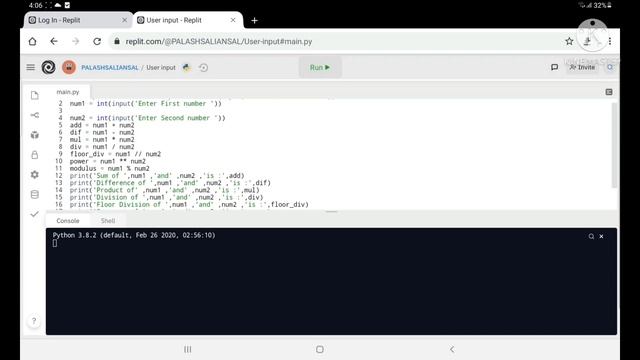The image size is (640, 360).
Task: Tap the Android back button
Action: 452,349
